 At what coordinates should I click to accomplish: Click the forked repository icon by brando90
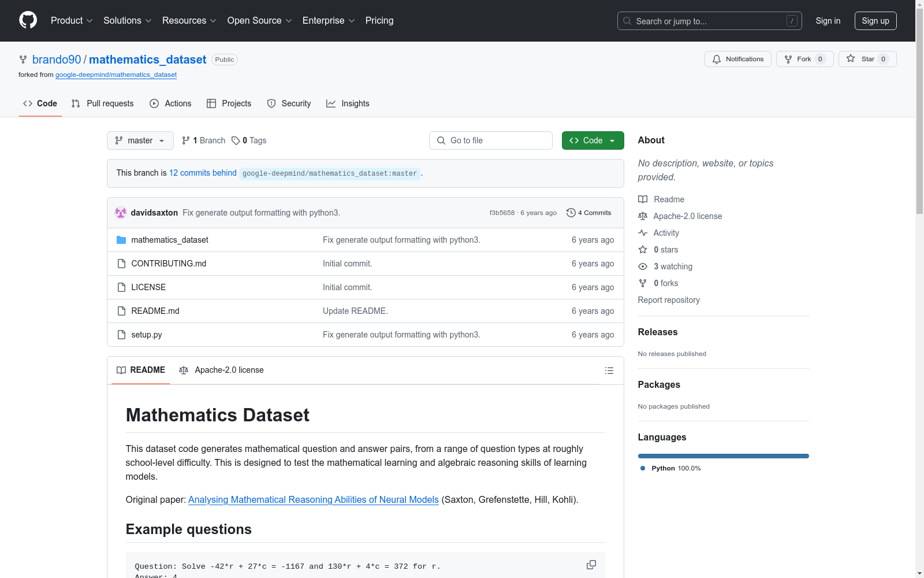coord(23,60)
